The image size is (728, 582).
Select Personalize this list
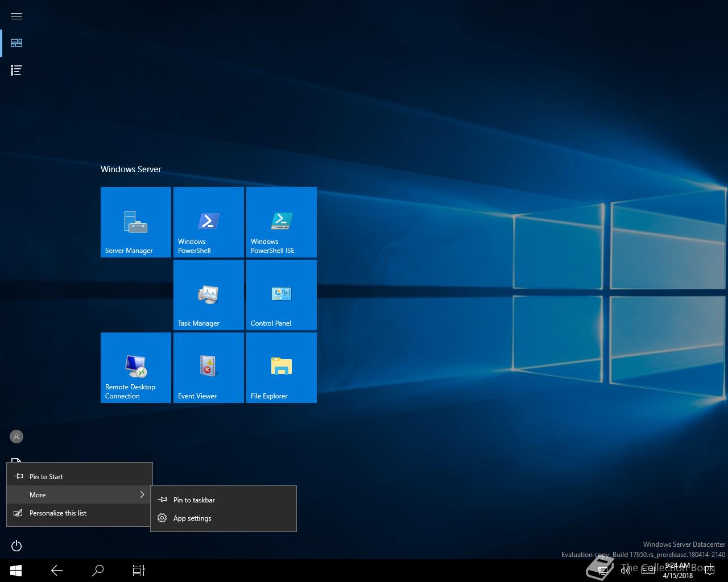(80, 513)
